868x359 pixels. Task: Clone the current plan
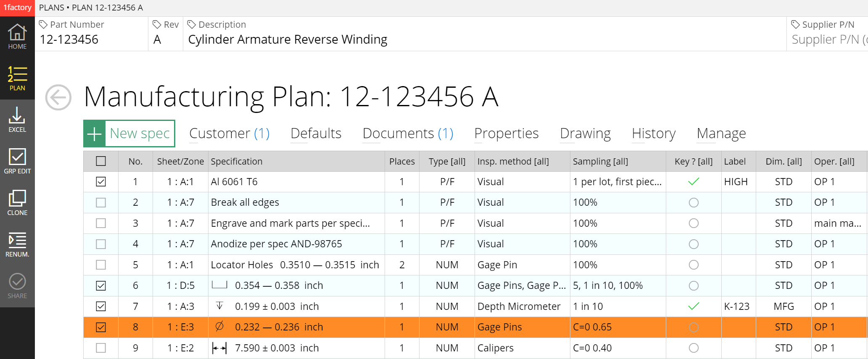tap(17, 203)
